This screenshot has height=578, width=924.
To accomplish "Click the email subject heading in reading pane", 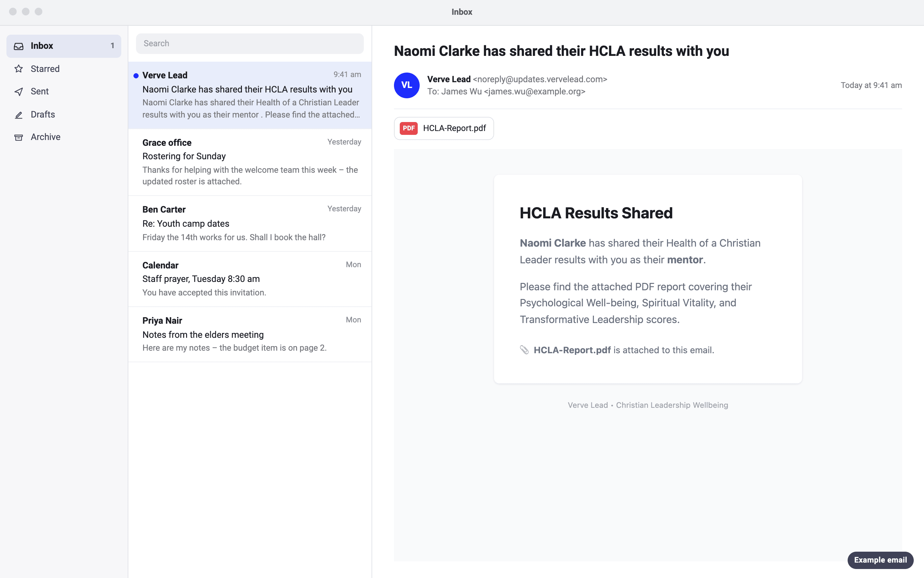I will coord(561,51).
